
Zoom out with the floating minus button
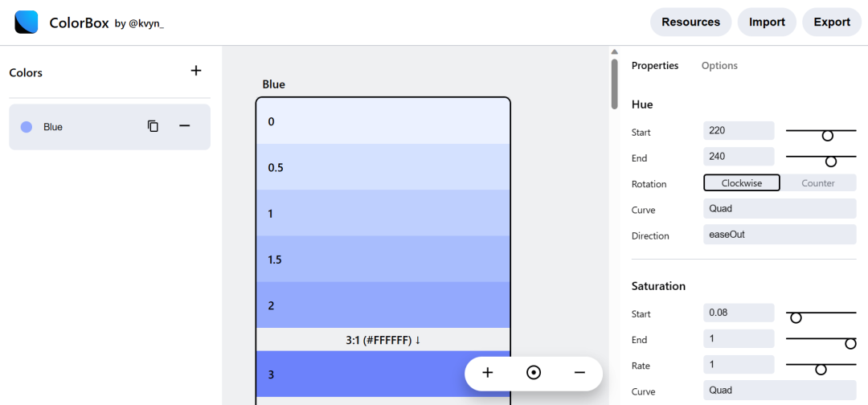[x=579, y=373]
